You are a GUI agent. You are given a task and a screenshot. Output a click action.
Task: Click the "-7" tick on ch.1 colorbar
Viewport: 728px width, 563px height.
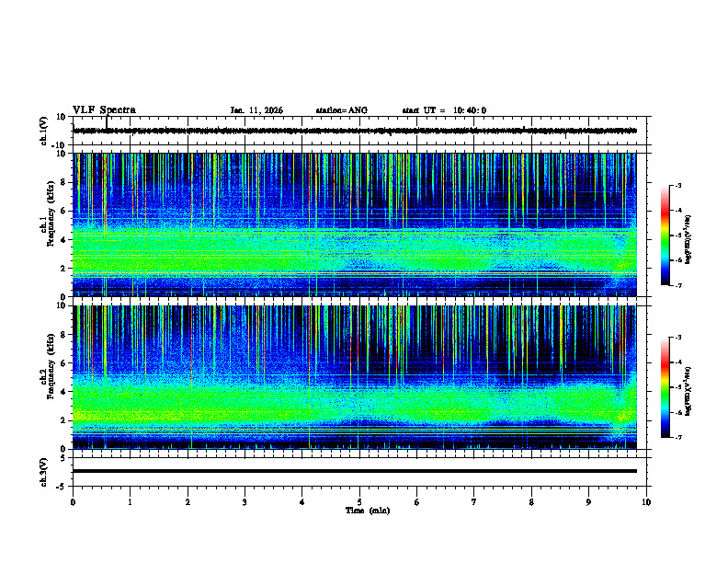678,285
